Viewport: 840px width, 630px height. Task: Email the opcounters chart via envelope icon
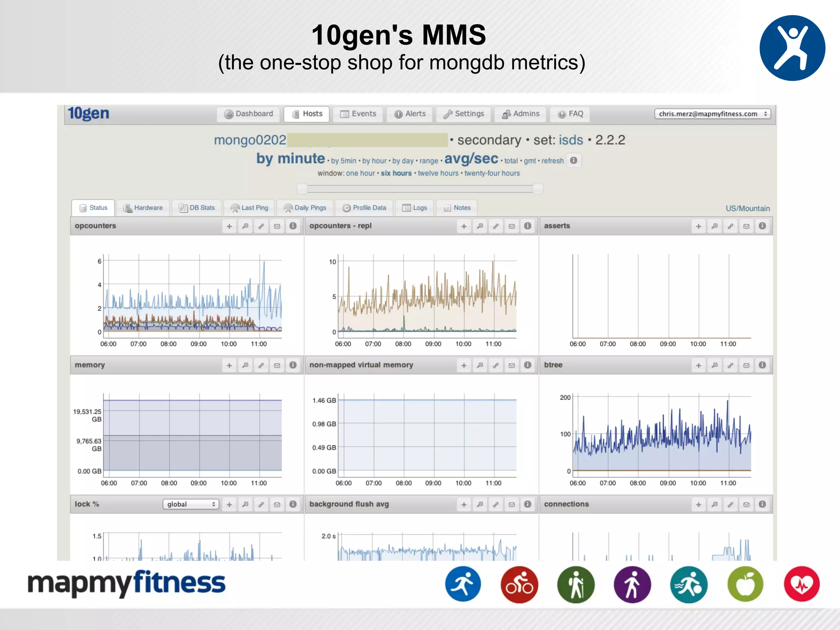[277, 226]
